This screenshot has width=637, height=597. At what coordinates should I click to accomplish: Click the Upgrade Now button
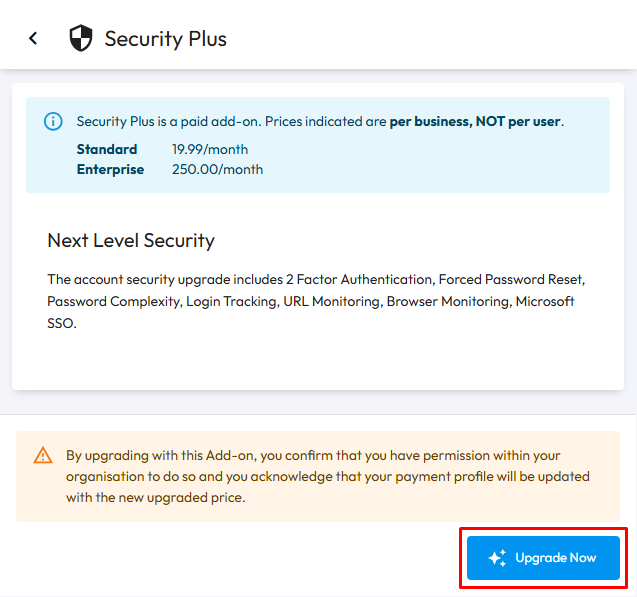click(543, 558)
